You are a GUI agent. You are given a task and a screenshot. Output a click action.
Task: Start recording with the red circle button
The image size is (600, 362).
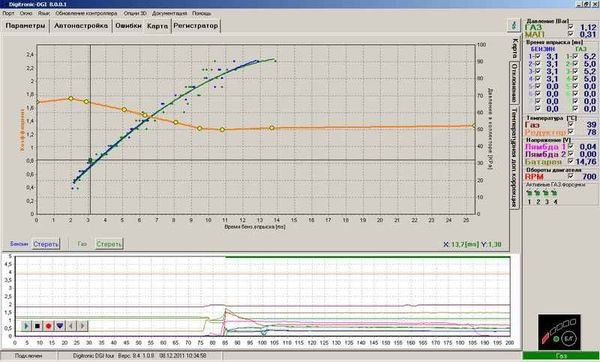pos(49,326)
